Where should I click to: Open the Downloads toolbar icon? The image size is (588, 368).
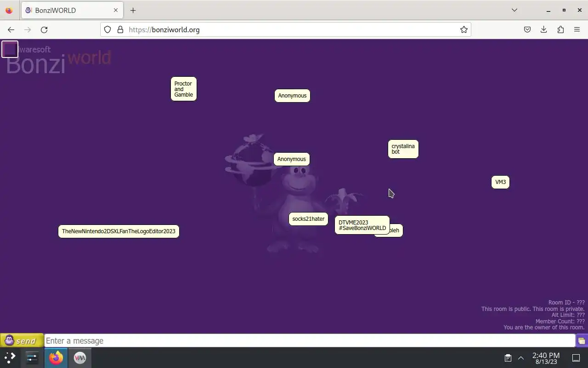[544, 29]
